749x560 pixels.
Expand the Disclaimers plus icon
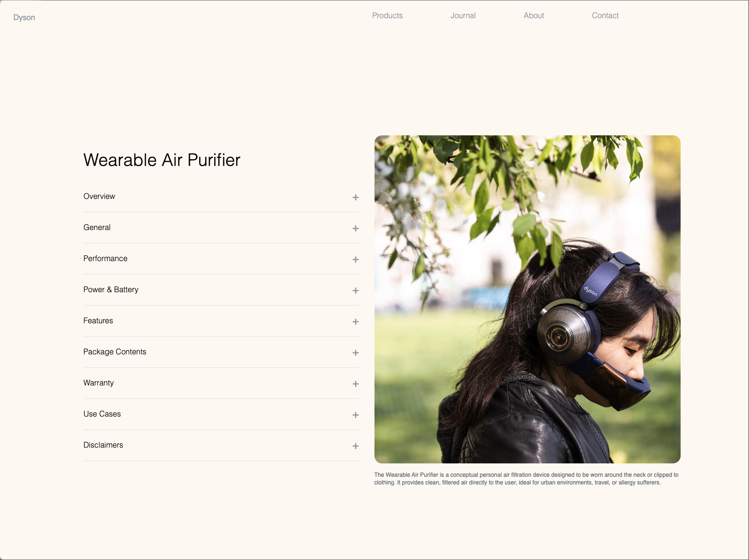[x=355, y=446]
